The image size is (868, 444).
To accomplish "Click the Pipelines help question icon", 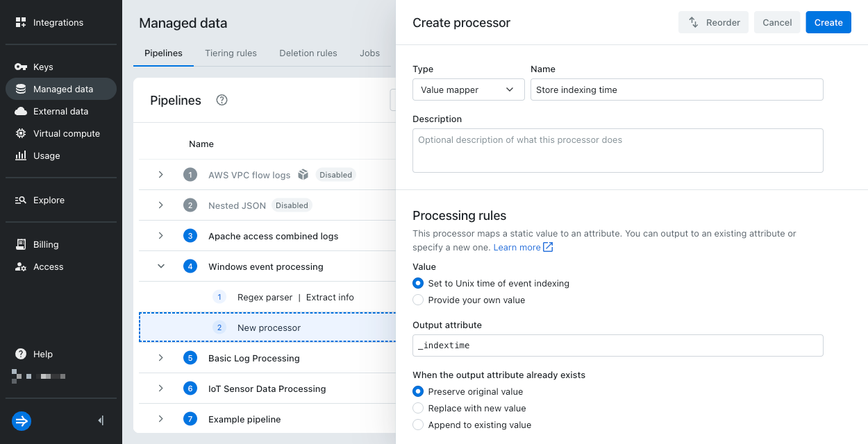I will click(222, 100).
